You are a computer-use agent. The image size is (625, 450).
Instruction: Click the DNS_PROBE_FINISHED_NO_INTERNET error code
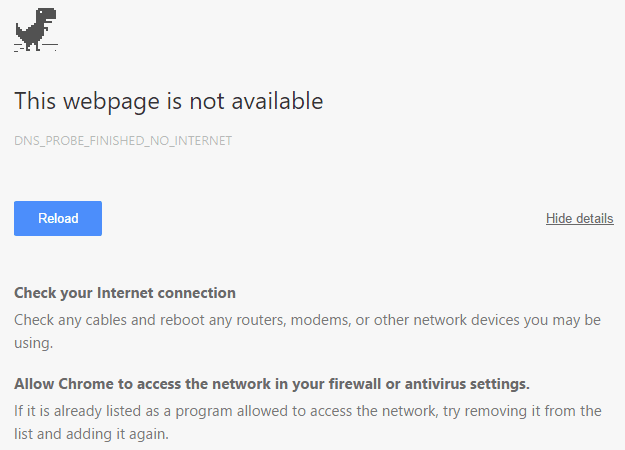tap(123, 141)
